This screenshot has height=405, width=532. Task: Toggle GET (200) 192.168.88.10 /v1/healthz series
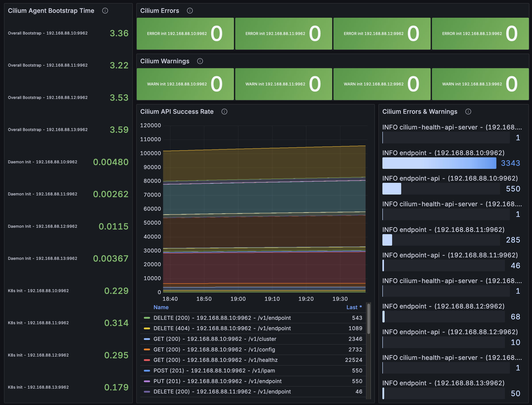[215, 360]
